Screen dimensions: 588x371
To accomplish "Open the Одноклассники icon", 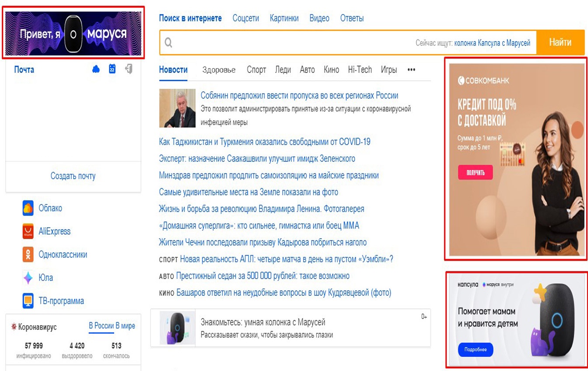I will (28, 255).
